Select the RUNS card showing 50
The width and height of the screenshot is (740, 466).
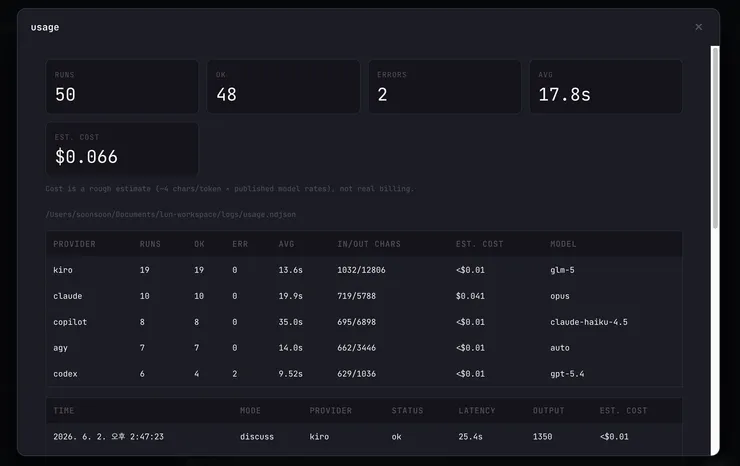point(122,86)
